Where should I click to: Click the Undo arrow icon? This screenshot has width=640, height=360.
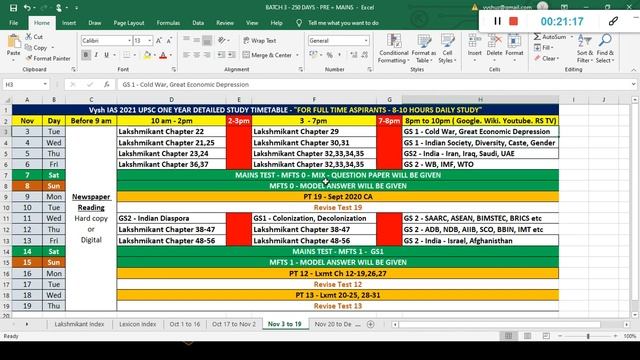point(27,8)
